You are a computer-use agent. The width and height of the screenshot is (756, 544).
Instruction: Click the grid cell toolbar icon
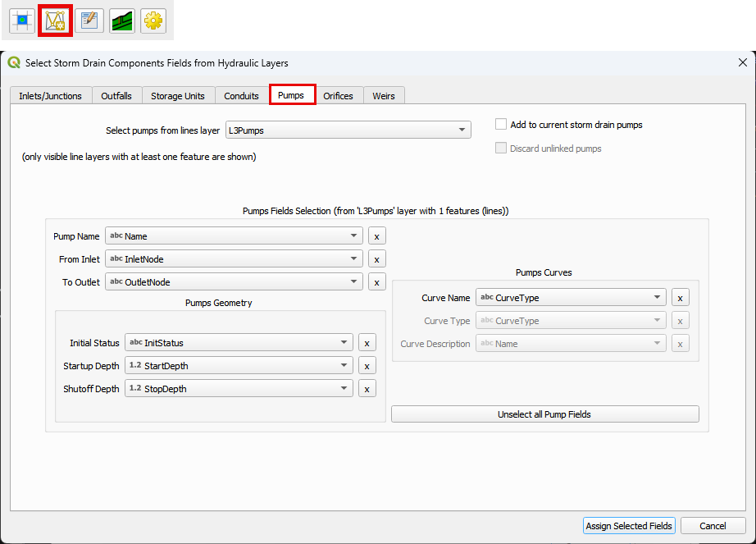coord(22,21)
